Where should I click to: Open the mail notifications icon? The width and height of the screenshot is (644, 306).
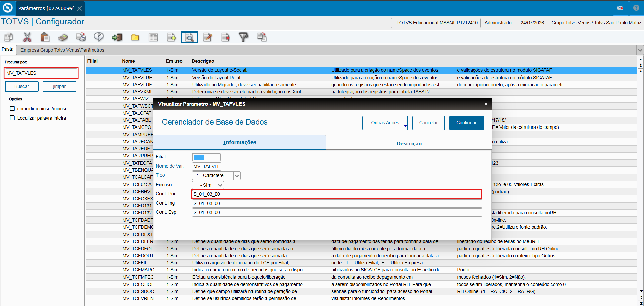pyautogui.click(x=620, y=8)
